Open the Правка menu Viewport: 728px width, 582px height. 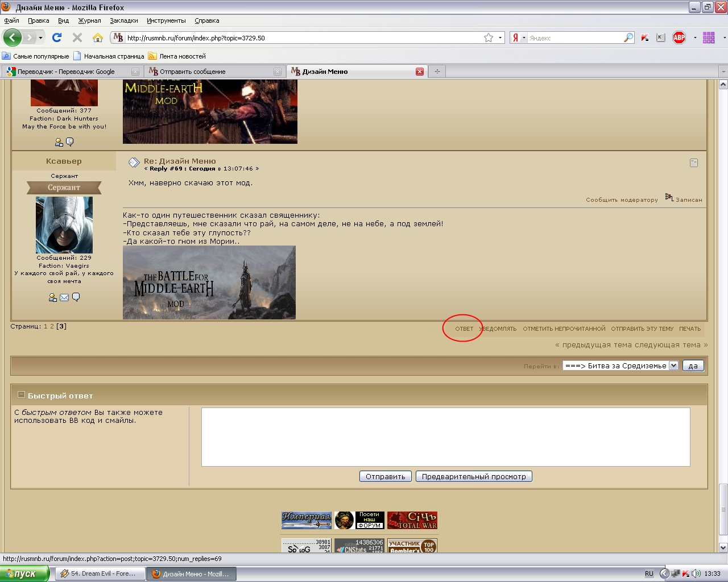(x=39, y=20)
